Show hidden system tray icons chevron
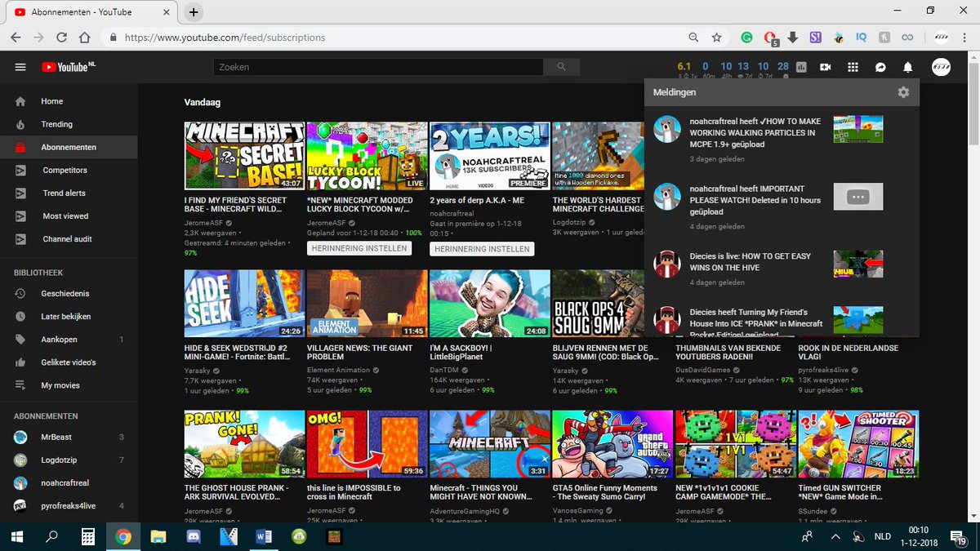 [x=835, y=536]
